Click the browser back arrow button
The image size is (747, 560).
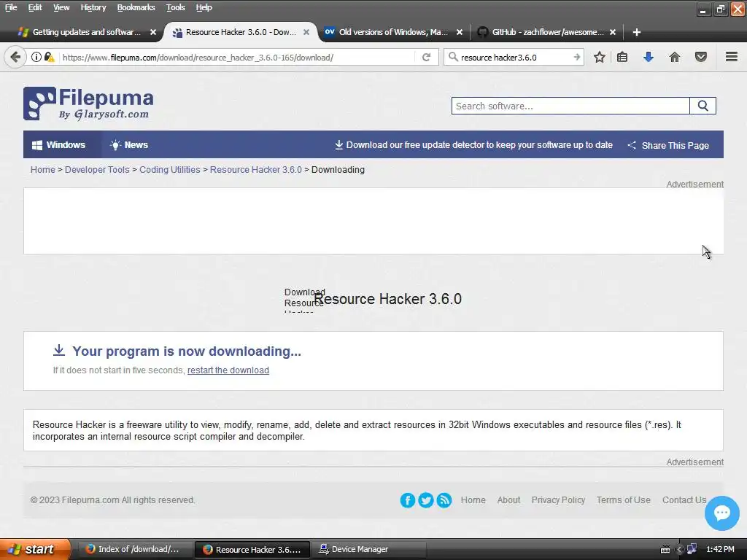(15, 58)
